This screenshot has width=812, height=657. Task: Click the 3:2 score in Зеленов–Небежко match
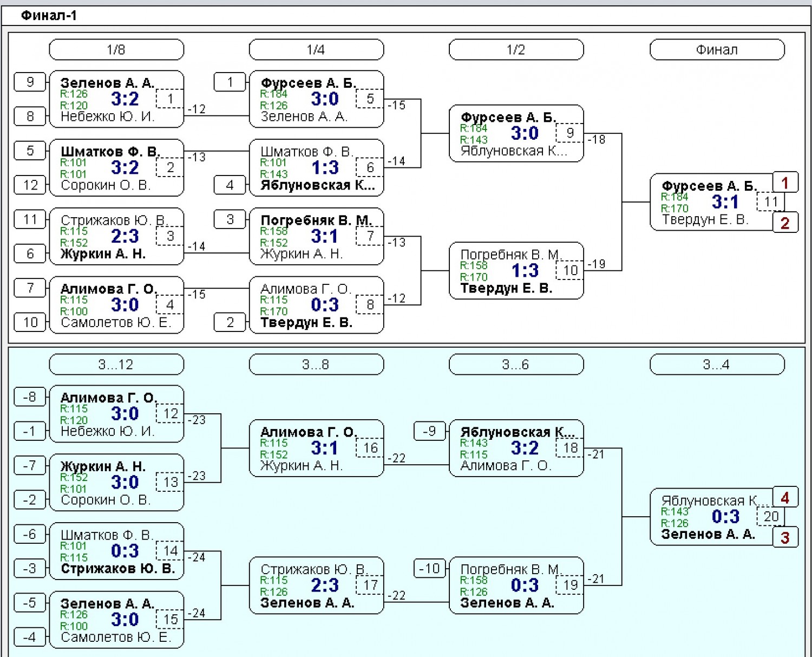pos(125,99)
